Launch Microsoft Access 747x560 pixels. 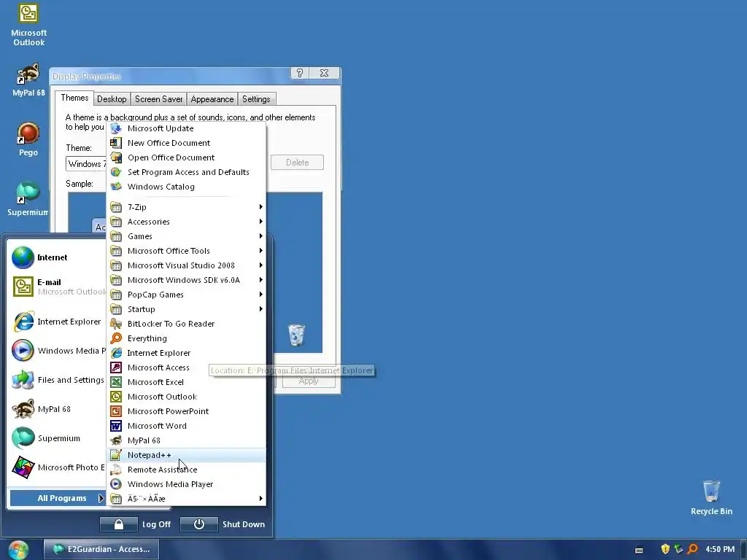coord(186,367)
